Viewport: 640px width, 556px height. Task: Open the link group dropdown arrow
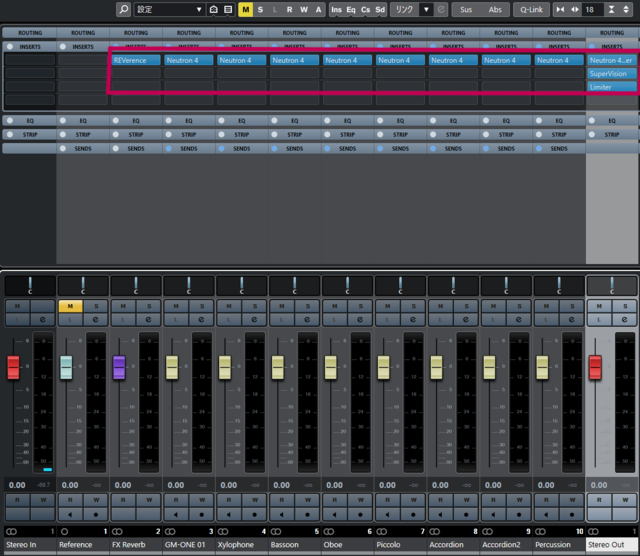426,9
